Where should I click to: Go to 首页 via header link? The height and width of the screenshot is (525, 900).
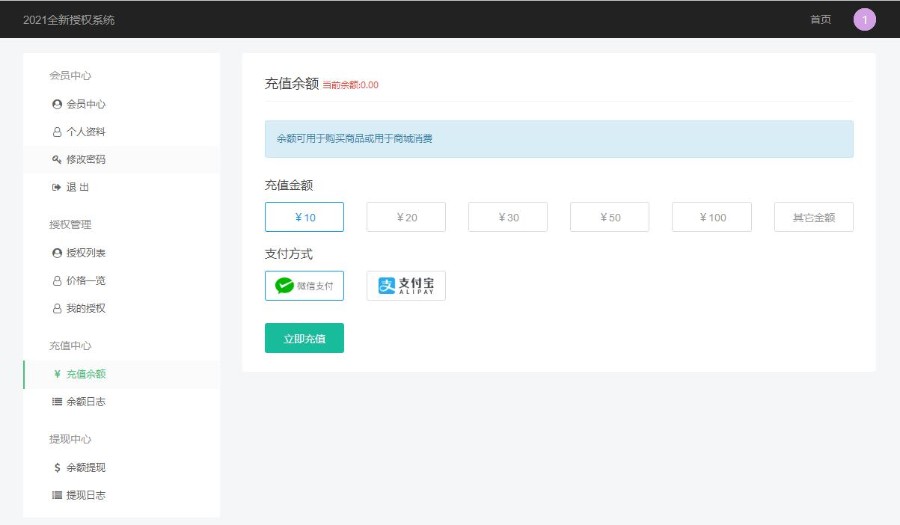[820, 20]
